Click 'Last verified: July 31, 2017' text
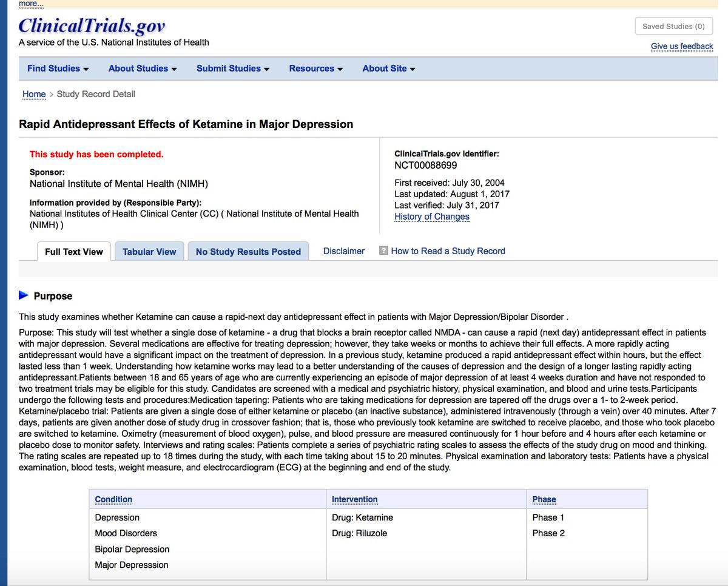The image size is (728, 586). 447,205
